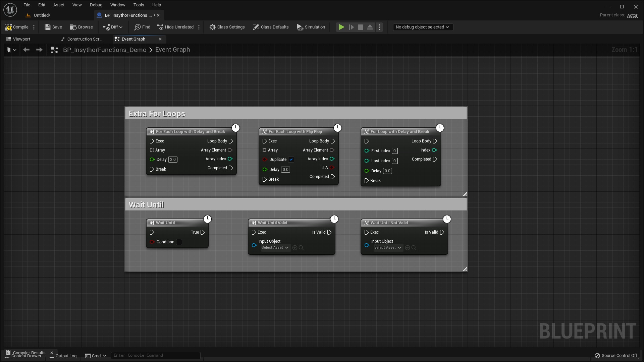Click BP_InsythorFunctions_Demo breadcrumb

105,50
